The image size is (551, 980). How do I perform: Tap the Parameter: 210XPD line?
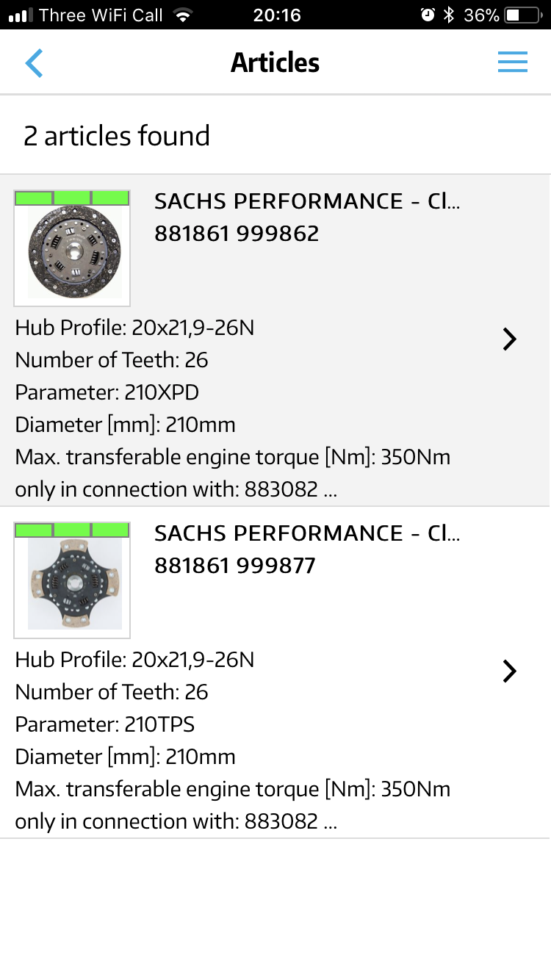click(107, 392)
